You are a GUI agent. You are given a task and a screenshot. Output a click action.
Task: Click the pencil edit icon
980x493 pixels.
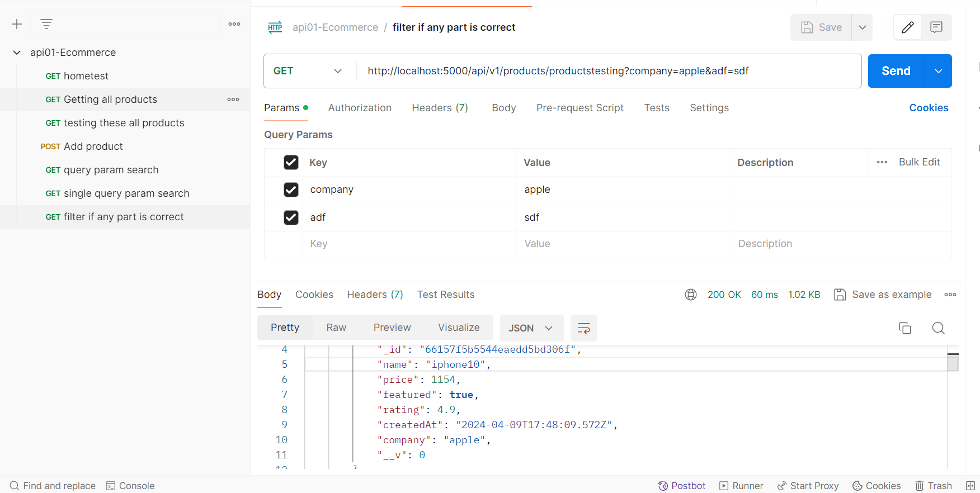(x=908, y=27)
